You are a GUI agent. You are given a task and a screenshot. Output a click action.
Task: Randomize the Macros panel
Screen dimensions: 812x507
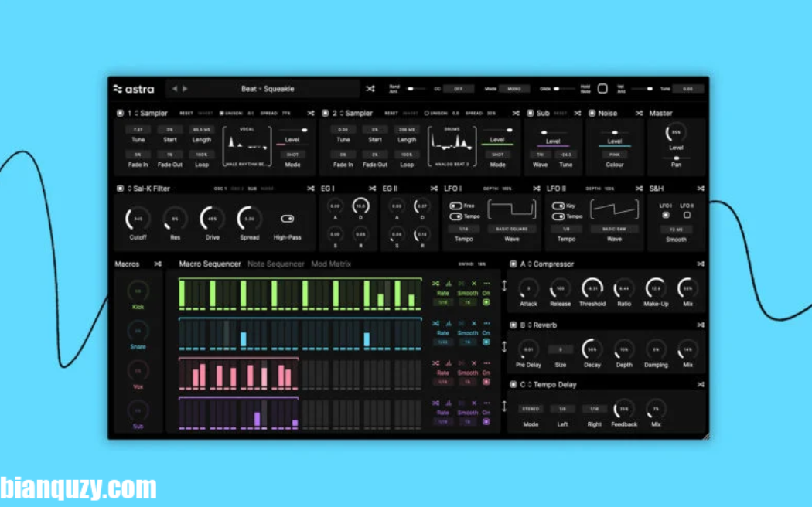click(x=158, y=264)
